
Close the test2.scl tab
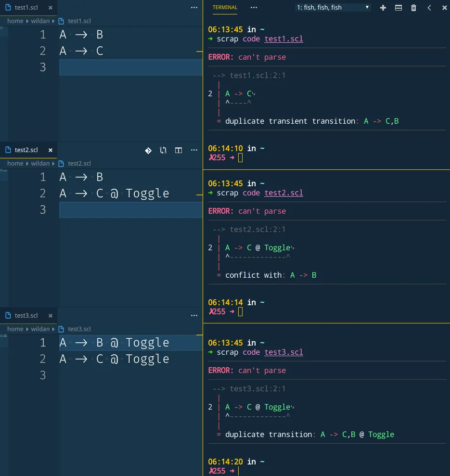point(51,150)
